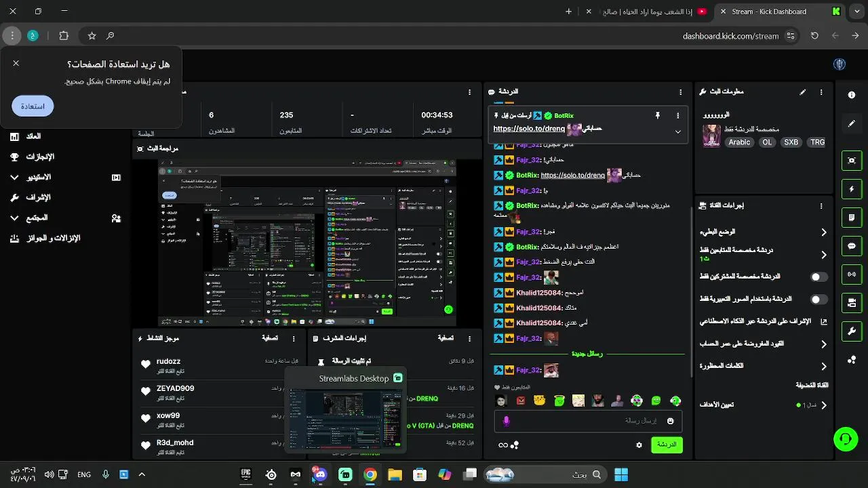The height and width of the screenshot is (488, 868).
Task: Open the pinned message three-dot options
Action: (677, 116)
